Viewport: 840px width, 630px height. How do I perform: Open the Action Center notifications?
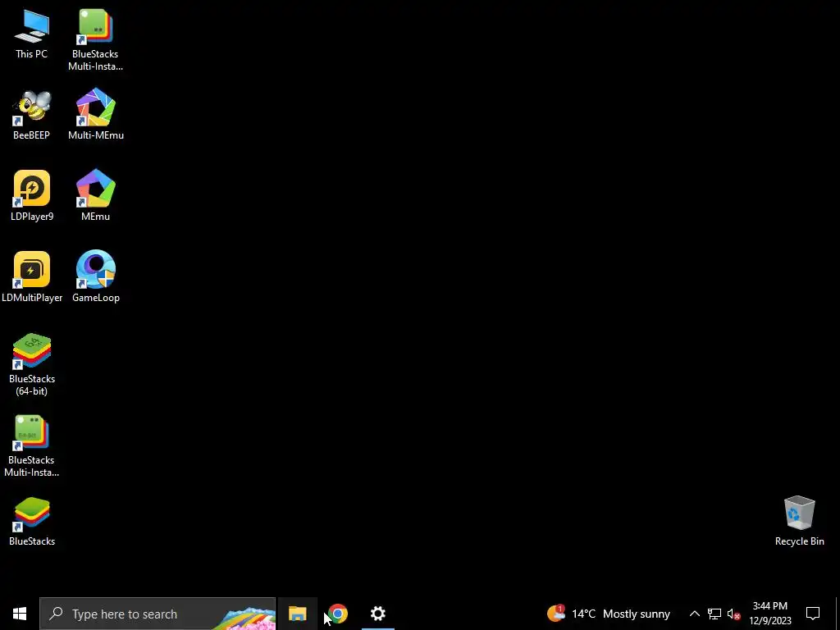(x=813, y=614)
